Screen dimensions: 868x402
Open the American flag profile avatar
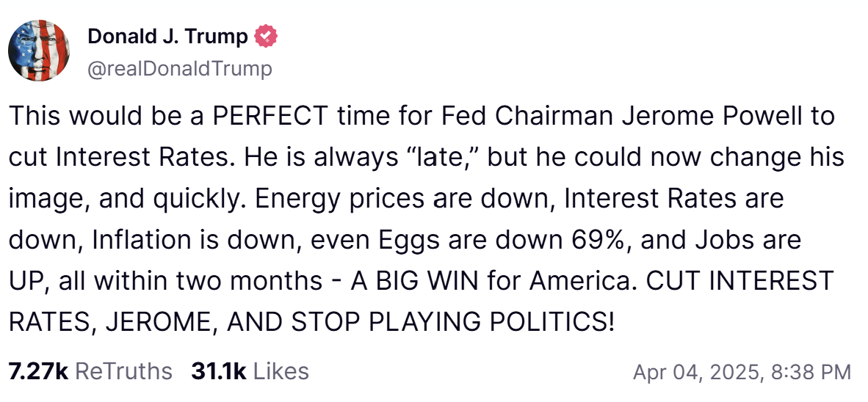click(39, 51)
